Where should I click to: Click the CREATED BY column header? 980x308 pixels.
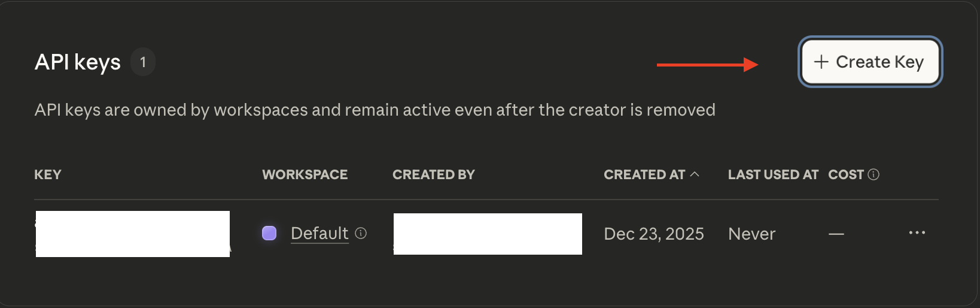[x=433, y=174]
